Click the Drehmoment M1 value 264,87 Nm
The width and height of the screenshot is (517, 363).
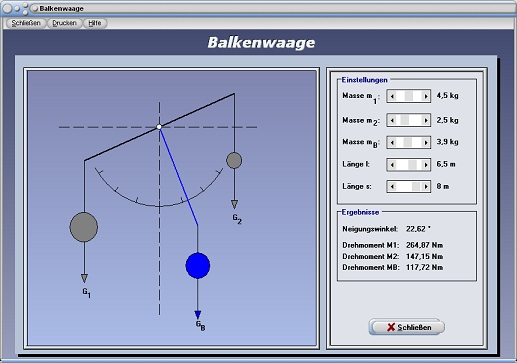click(x=424, y=245)
